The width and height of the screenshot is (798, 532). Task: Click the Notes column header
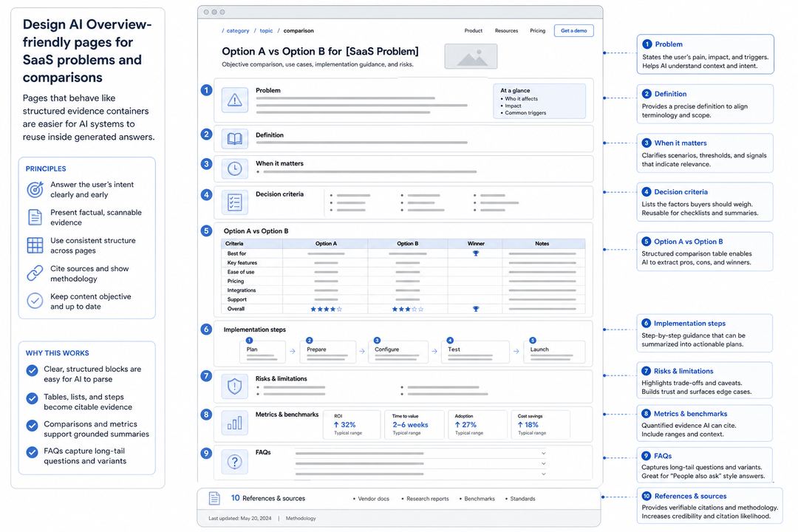542,243
